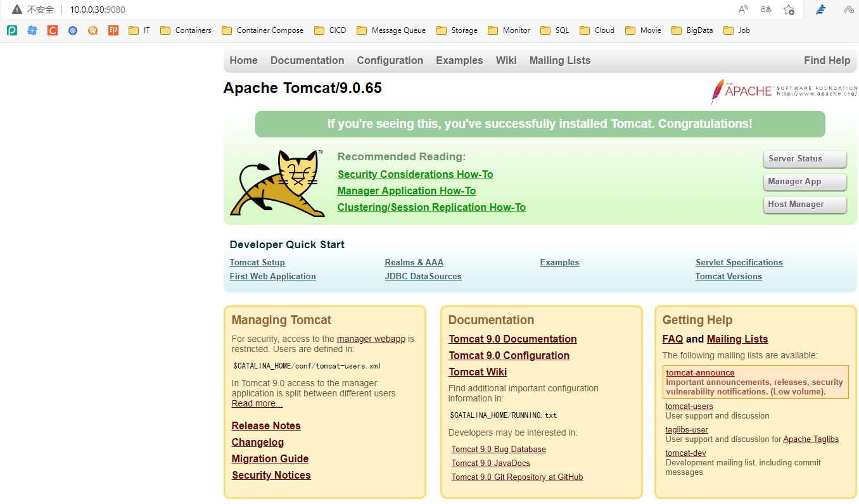Open Tomcat 9.0 Documentation link
859x504 pixels.
pos(512,339)
